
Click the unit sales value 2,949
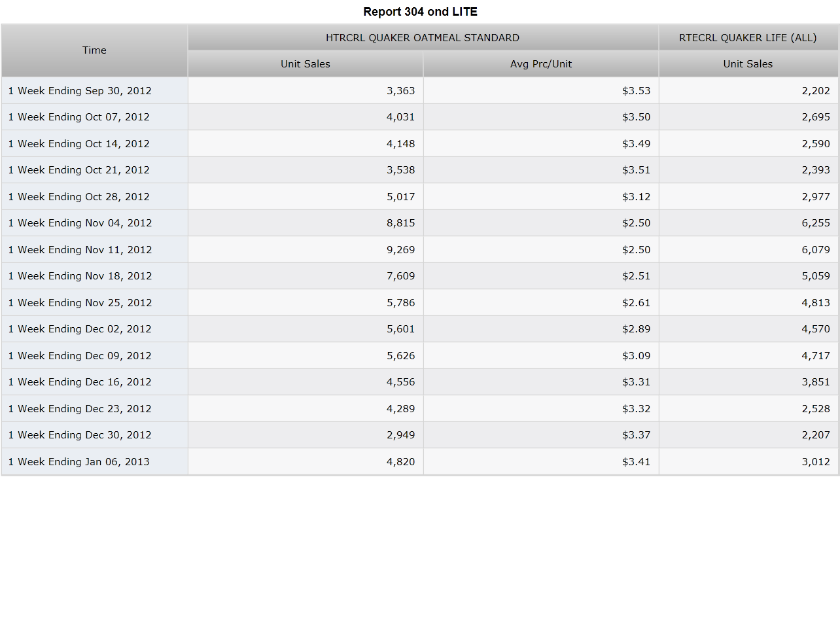click(401, 435)
